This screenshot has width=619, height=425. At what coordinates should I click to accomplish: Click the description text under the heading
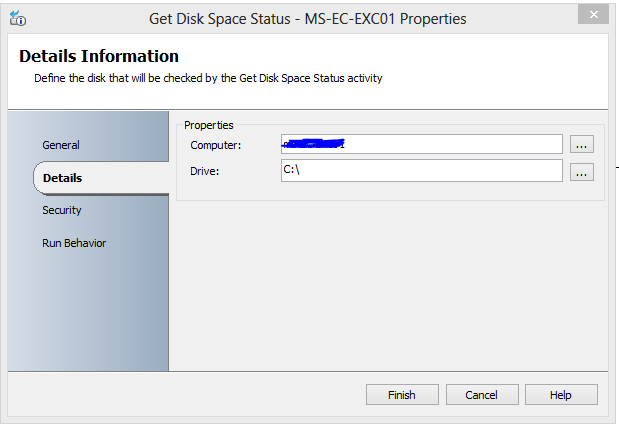pyautogui.click(x=208, y=77)
